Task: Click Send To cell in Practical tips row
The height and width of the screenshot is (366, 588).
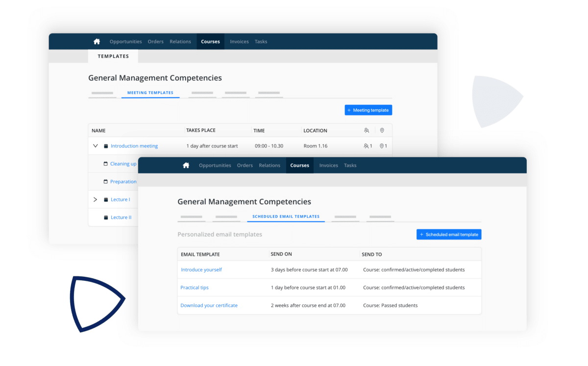Action: [414, 288]
